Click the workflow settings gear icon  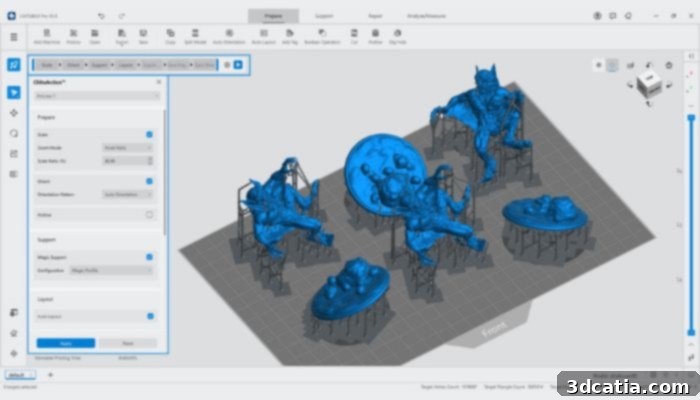pyautogui.click(x=227, y=65)
